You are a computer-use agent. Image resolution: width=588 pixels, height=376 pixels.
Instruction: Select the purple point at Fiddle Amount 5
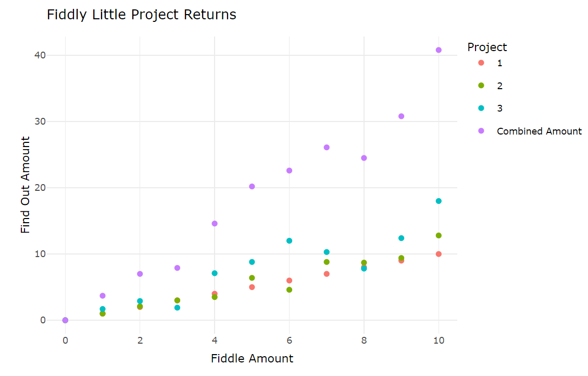[x=252, y=187]
